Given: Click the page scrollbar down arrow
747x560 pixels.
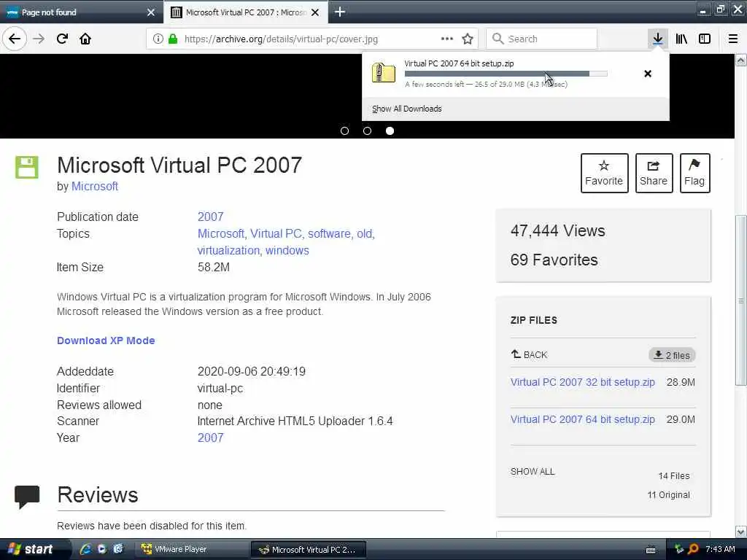Looking at the screenshot, I should [741, 532].
